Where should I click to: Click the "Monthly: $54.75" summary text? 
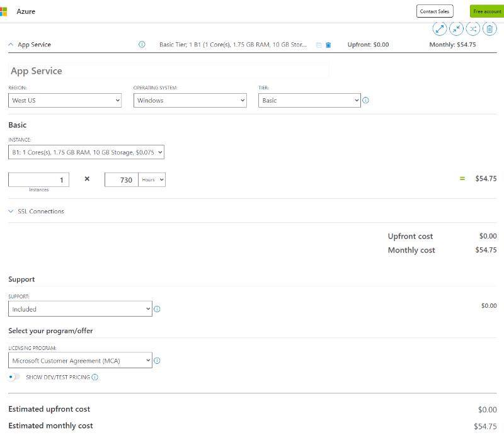click(x=452, y=45)
